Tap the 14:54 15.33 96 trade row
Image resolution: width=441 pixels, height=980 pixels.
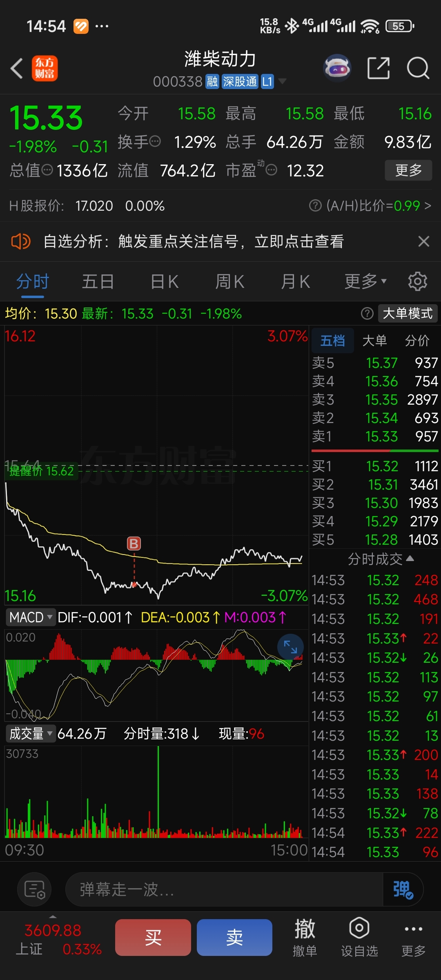375,852
